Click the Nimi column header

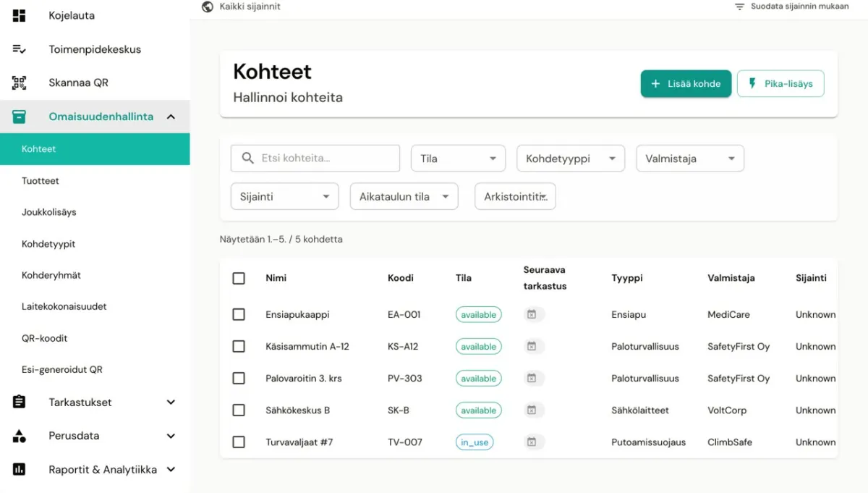276,278
